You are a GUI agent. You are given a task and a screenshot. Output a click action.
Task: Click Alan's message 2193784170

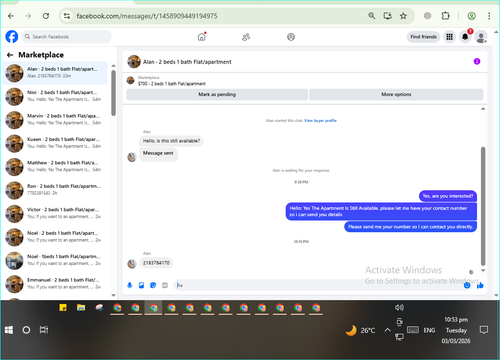coord(156,263)
